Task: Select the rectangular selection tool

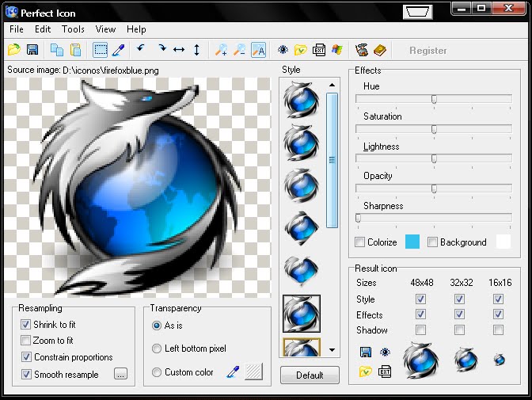Action: pyautogui.click(x=101, y=50)
